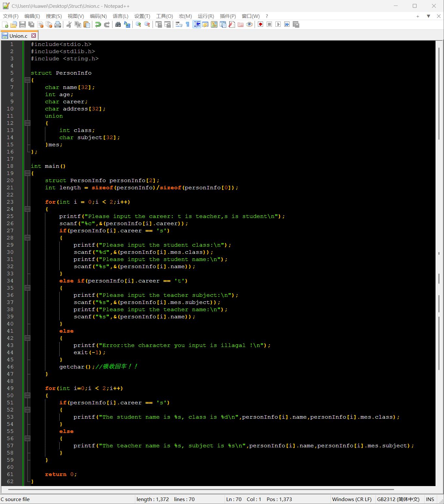Screen dimensions: 444x504
Task: Click the Print toolbar icon
Action: click(58, 24)
